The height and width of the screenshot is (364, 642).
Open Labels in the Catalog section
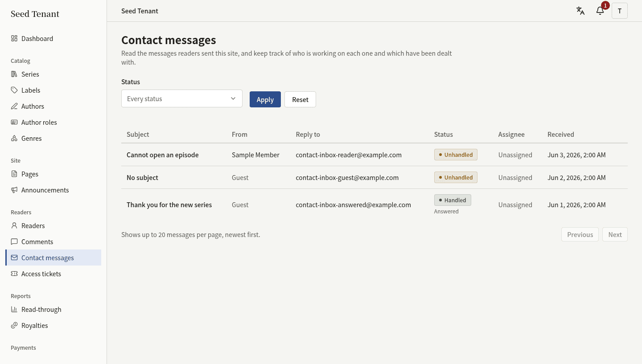click(53, 90)
